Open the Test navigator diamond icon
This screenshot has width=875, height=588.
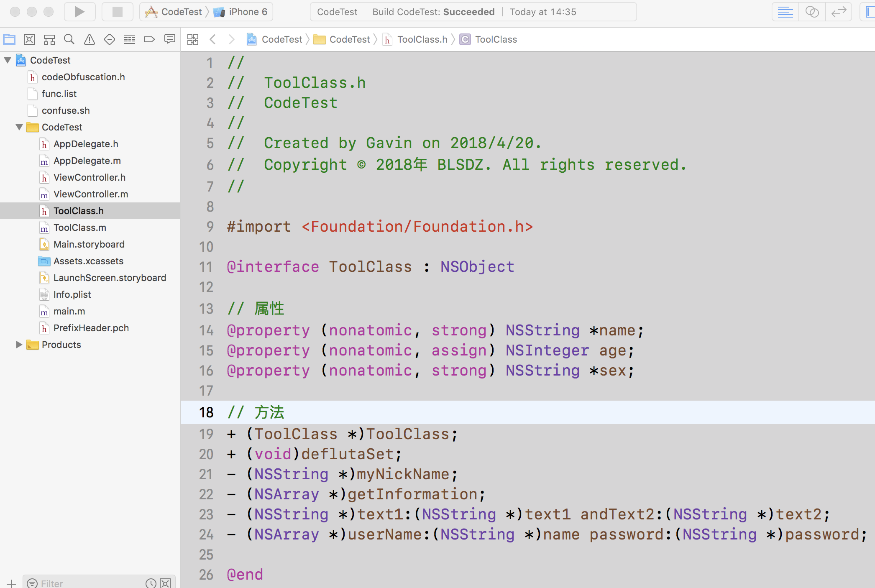tap(109, 40)
